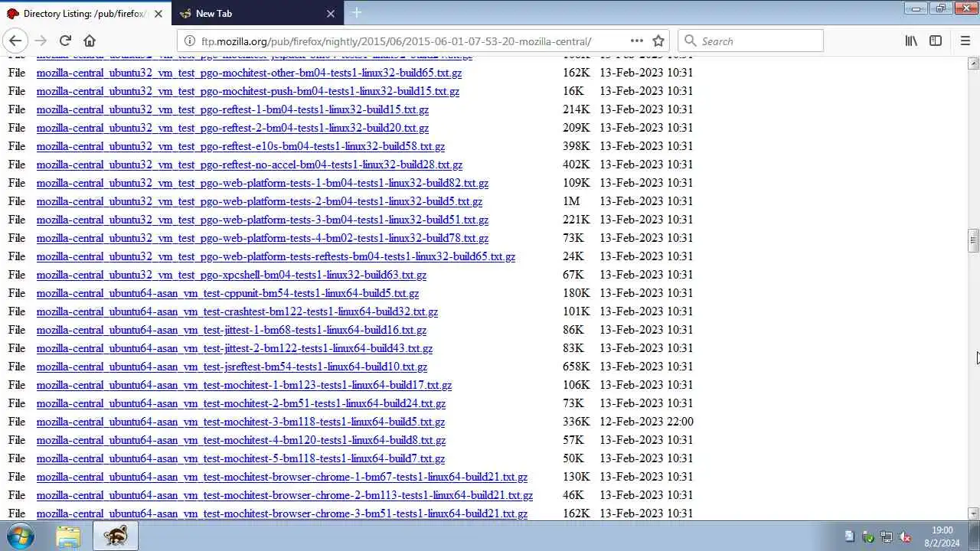Open pgo-reftest-e10s-bm04 build58 file

[x=240, y=146]
